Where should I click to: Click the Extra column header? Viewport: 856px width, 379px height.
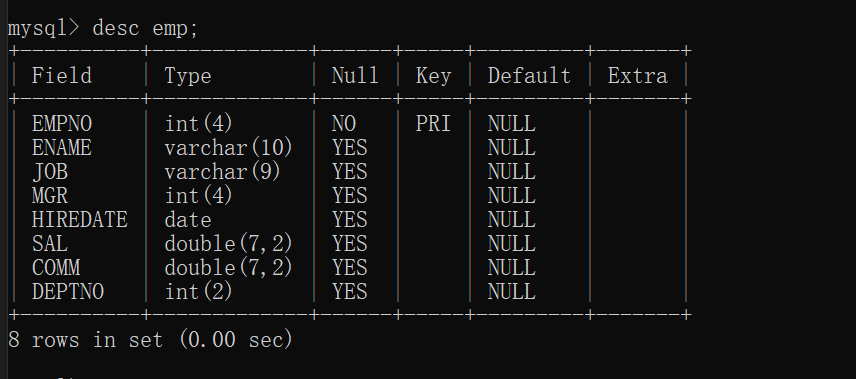pos(638,75)
